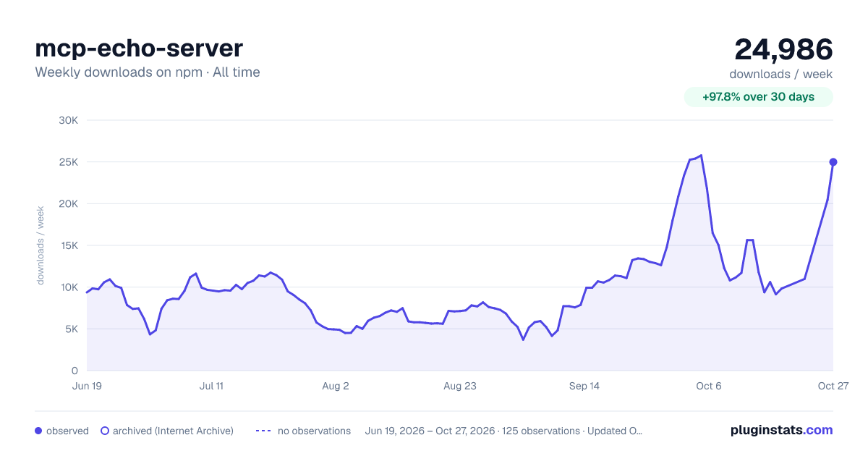This screenshot has width=868, height=456.
Task: Click the +97.8% over 30 days badge
Action: [759, 97]
